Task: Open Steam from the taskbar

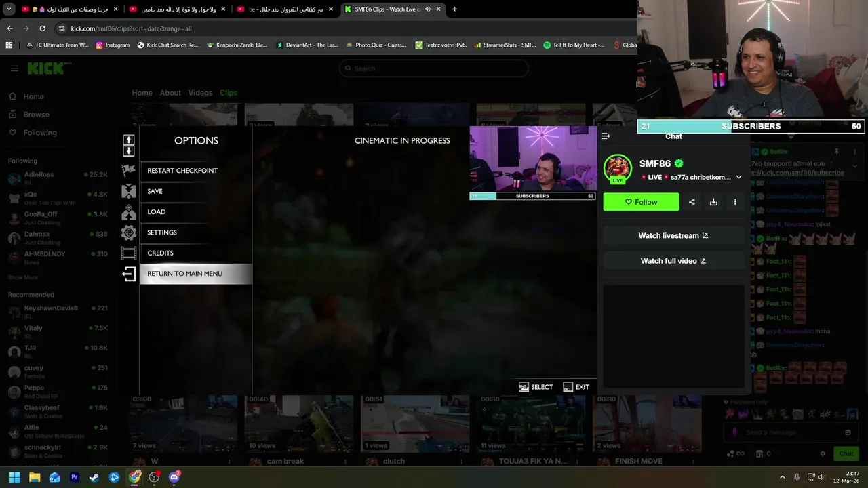Action: pyautogui.click(x=94, y=477)
